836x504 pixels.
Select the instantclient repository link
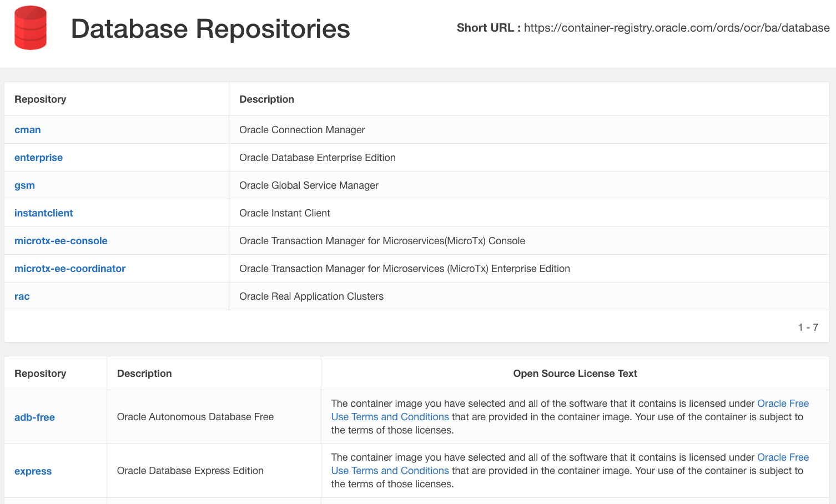pos(43,213)
